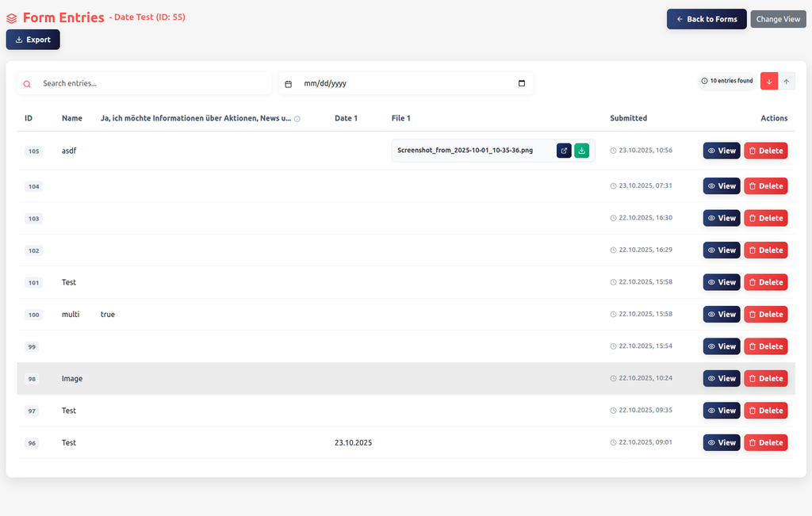View entry 100 named multi
This screenshot has width=812, height=516.
(722, 314)
